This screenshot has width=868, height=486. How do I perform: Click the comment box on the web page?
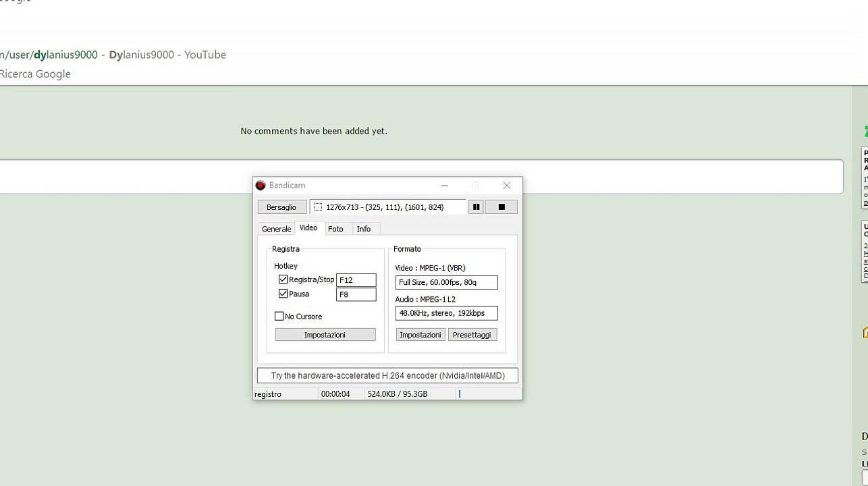point(421,177)
